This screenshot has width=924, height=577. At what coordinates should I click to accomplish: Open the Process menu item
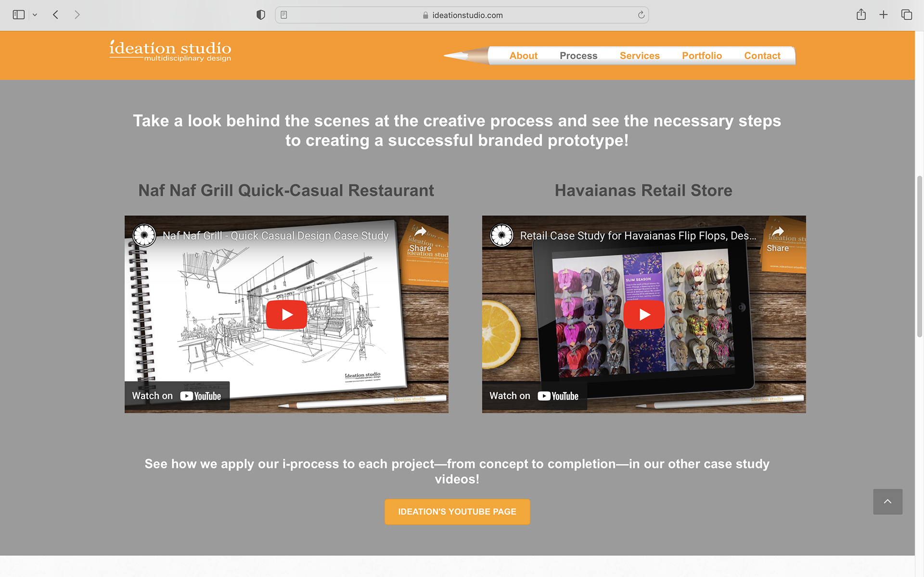[x=578, y=55]
